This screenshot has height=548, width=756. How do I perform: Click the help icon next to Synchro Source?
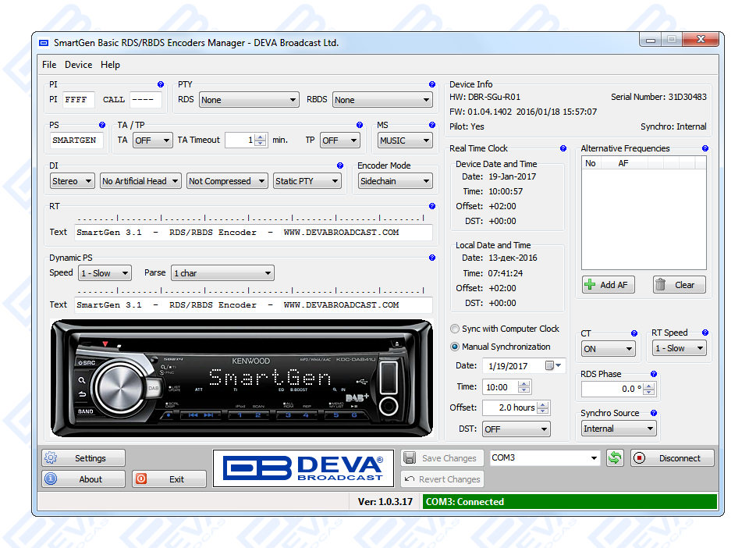(x=654, y=413)
